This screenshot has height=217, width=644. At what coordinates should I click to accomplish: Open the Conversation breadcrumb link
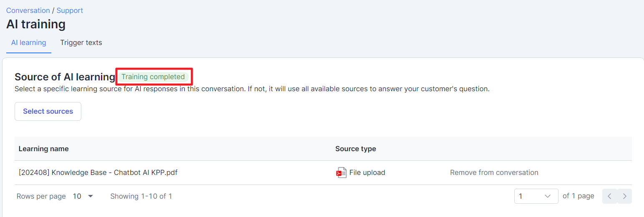click(28, 10)
